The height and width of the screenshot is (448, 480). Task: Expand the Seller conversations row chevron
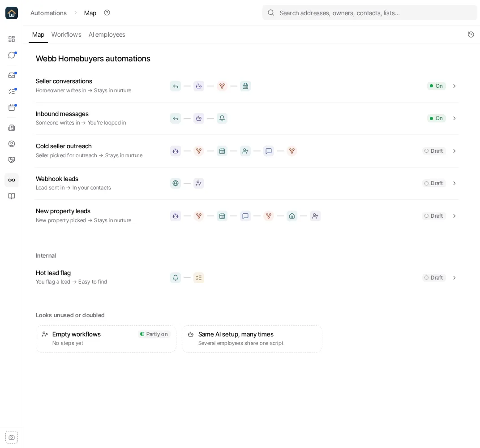pyautogui.click(x=454, y=86)
